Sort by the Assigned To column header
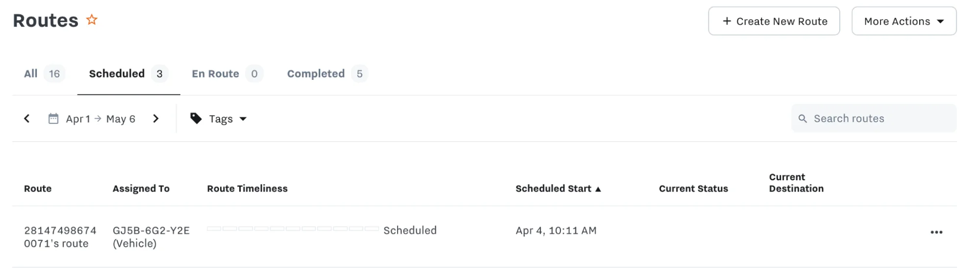 coord(141,189)
